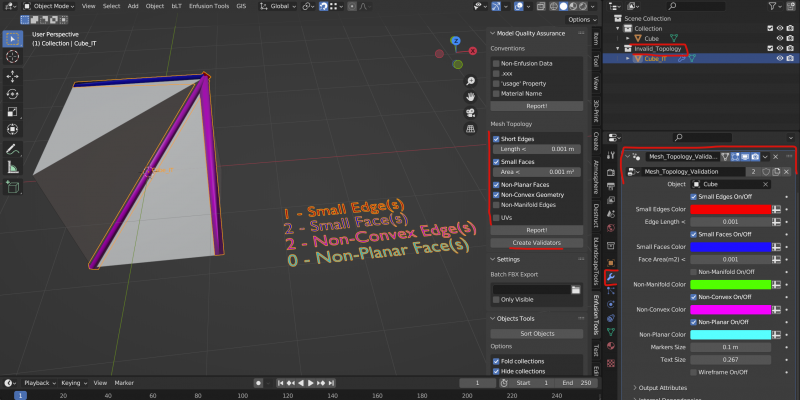Activate the Move tool

click(12, 76)
